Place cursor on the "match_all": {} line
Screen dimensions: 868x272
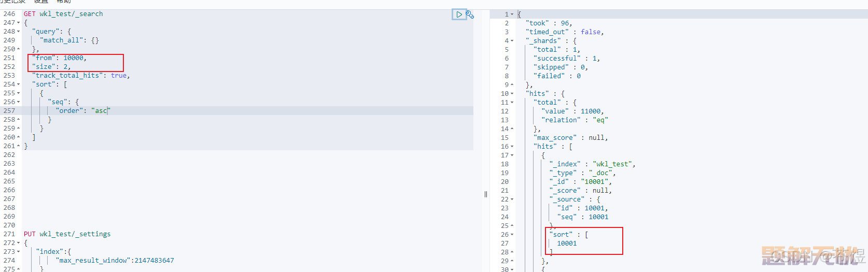tap(69, 40)
